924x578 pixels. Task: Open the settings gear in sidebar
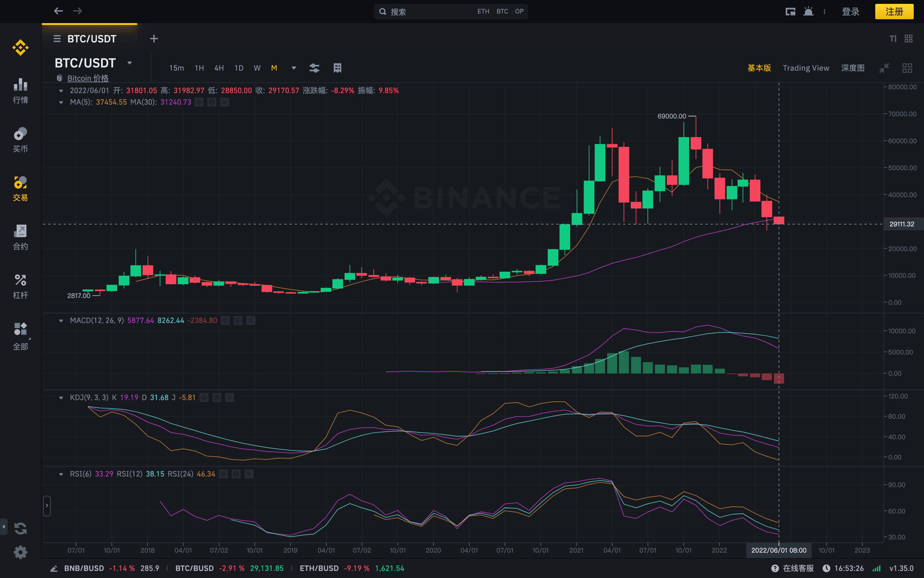pos(20,552)
